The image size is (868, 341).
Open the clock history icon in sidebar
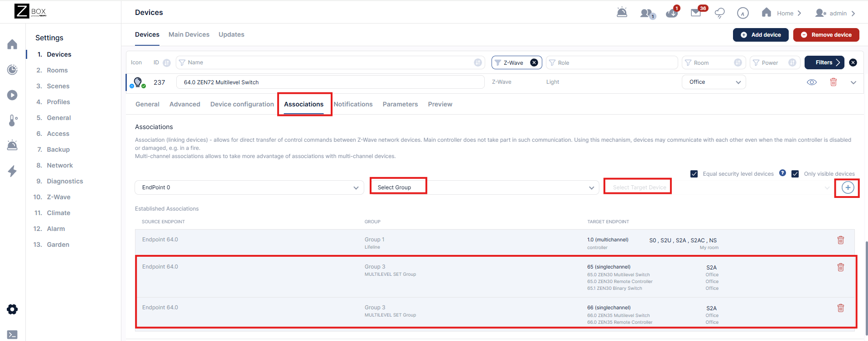(x=12, y=70)
